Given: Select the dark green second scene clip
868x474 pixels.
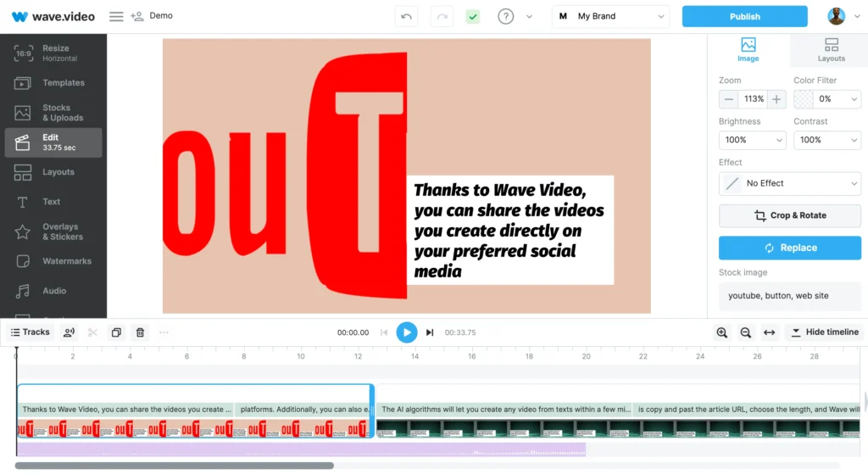Looking at the screenshot, I should pyautogui.click(x=618, y=428).
